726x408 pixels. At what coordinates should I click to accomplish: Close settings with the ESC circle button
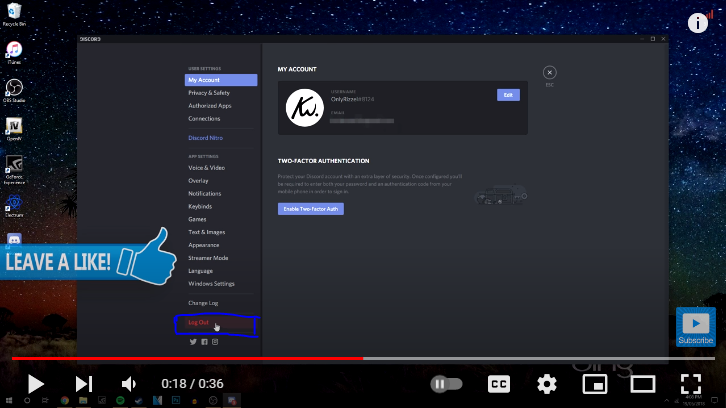[550, 72]
